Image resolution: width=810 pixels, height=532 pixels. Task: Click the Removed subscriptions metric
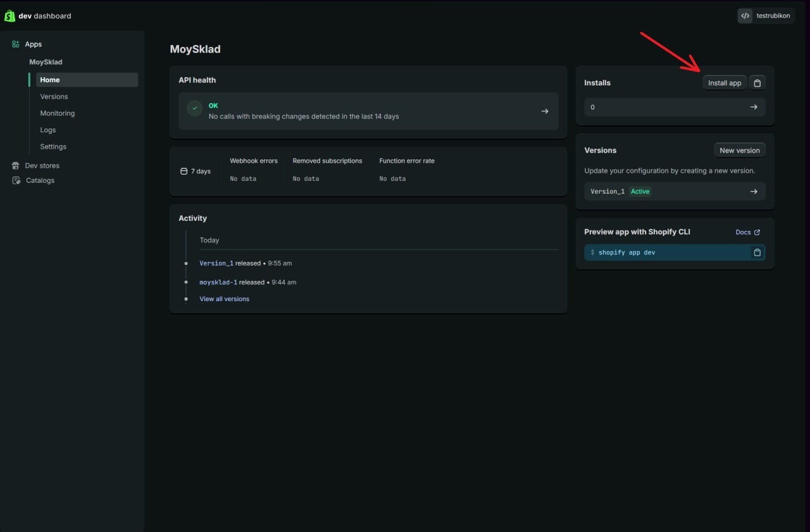click(327, 170)
